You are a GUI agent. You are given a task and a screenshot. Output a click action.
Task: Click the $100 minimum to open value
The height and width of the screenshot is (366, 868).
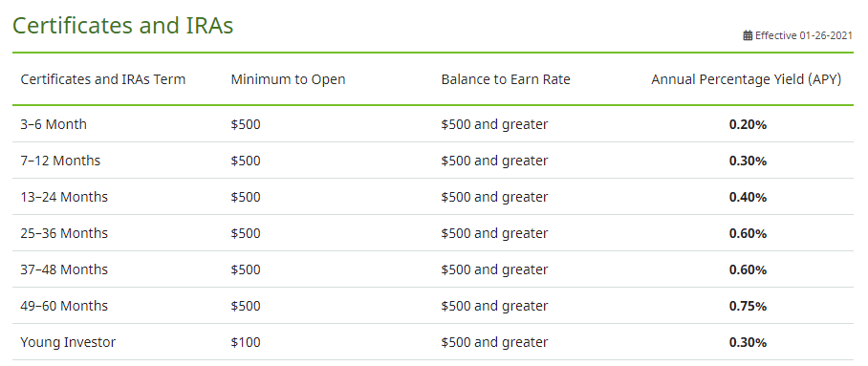pos(246,342)
